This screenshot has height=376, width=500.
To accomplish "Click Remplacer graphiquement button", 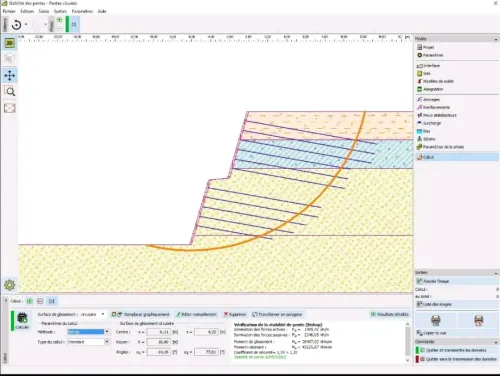I will pyautogui.click(x=141, y=314).
